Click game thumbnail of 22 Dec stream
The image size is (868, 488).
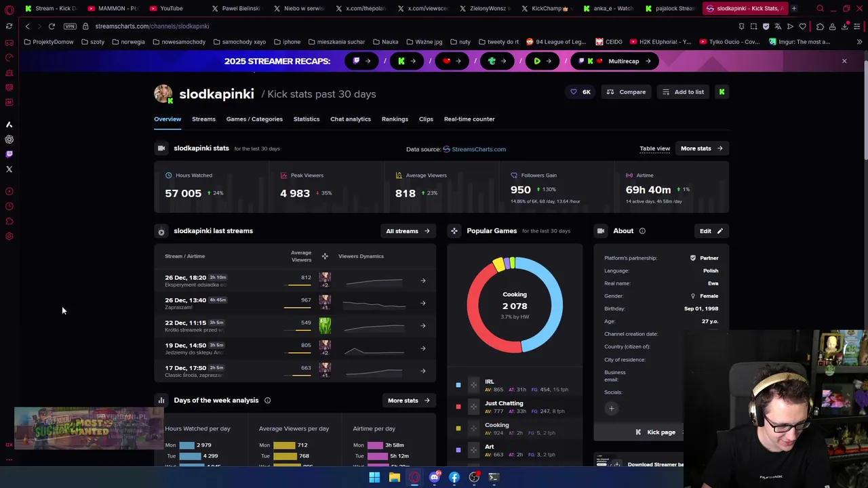(x=325, y=326)
